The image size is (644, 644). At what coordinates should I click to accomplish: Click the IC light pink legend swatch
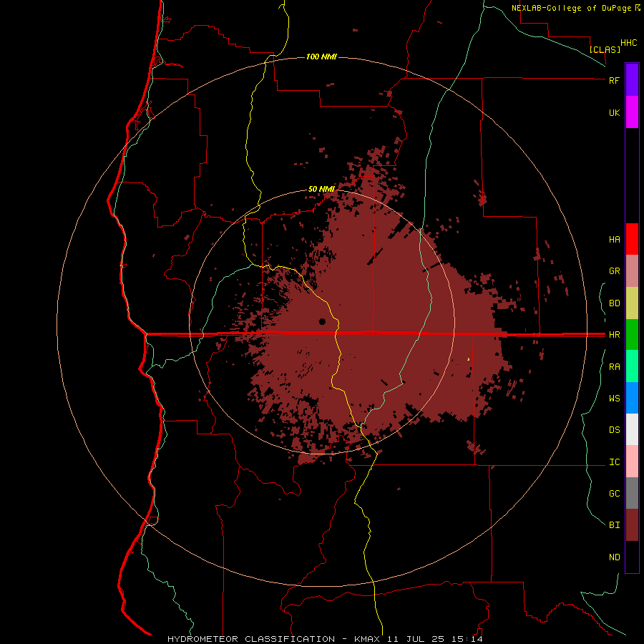(x=632, y=462)
